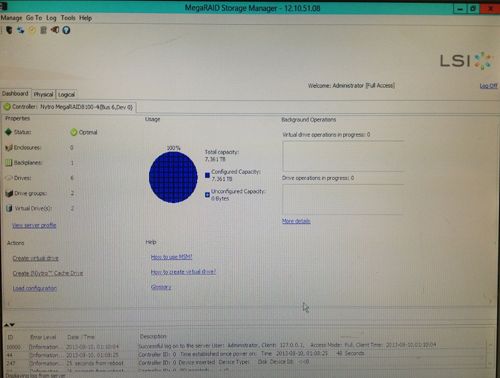Click inside drive operations list box
This screenshot has height=378, width=500.
[343, 199]
